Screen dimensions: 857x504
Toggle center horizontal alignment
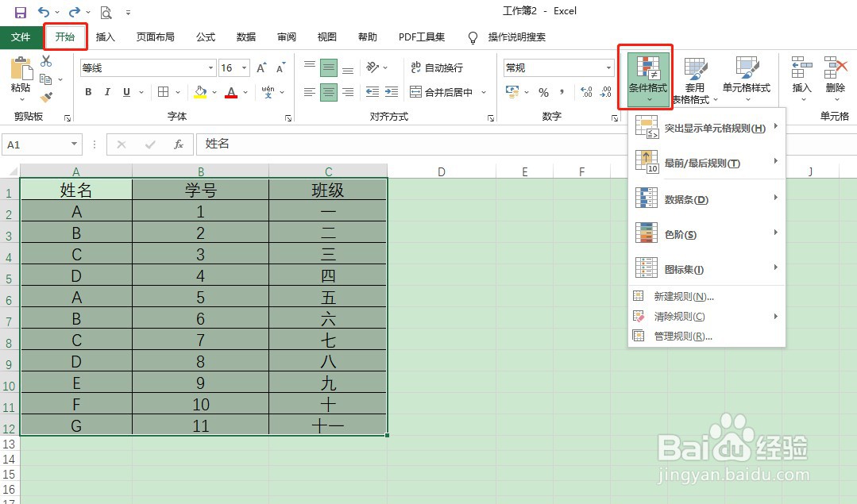point(329,92)
